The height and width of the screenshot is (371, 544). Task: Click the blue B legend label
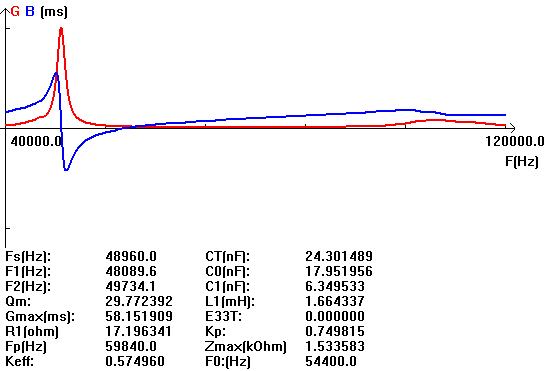pos(30,11)
